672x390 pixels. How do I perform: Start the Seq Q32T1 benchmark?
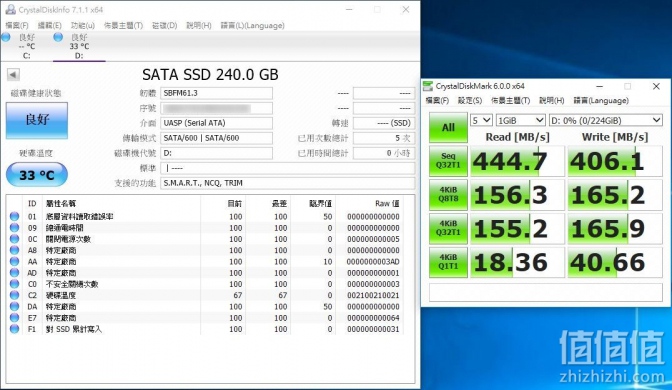coord(448,161)
